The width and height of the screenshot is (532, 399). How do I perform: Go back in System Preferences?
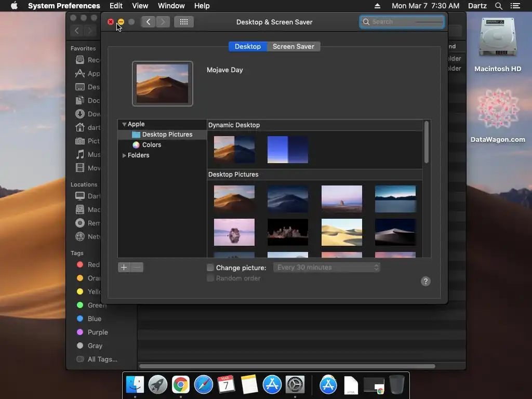(148, 22)
